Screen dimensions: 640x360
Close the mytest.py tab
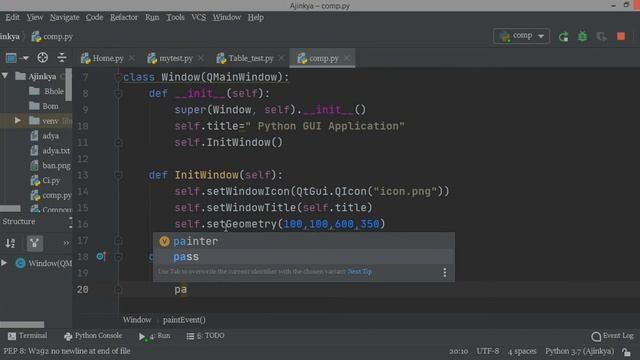[x=200, y=58]
